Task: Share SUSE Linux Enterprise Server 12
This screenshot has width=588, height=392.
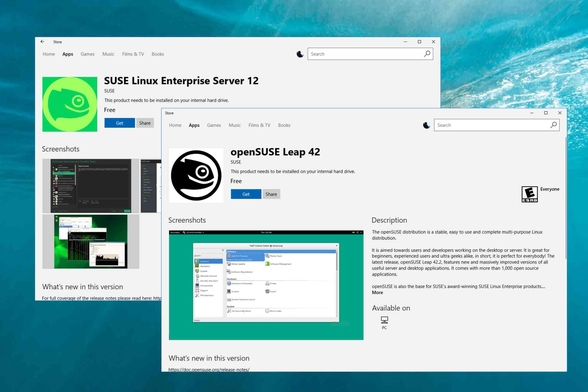Action: [x=145, y=123]
